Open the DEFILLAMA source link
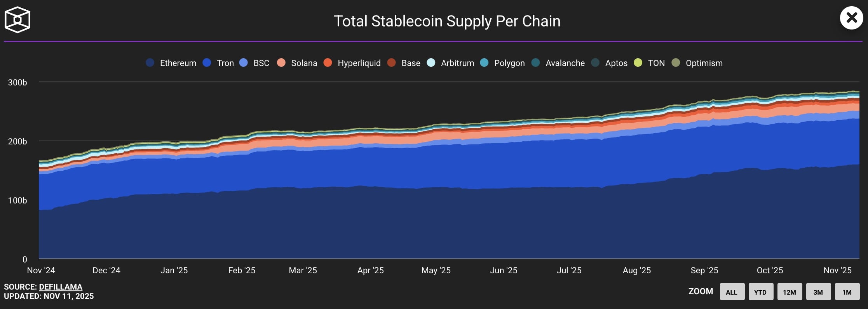868x309 pixels. point(61,287)
